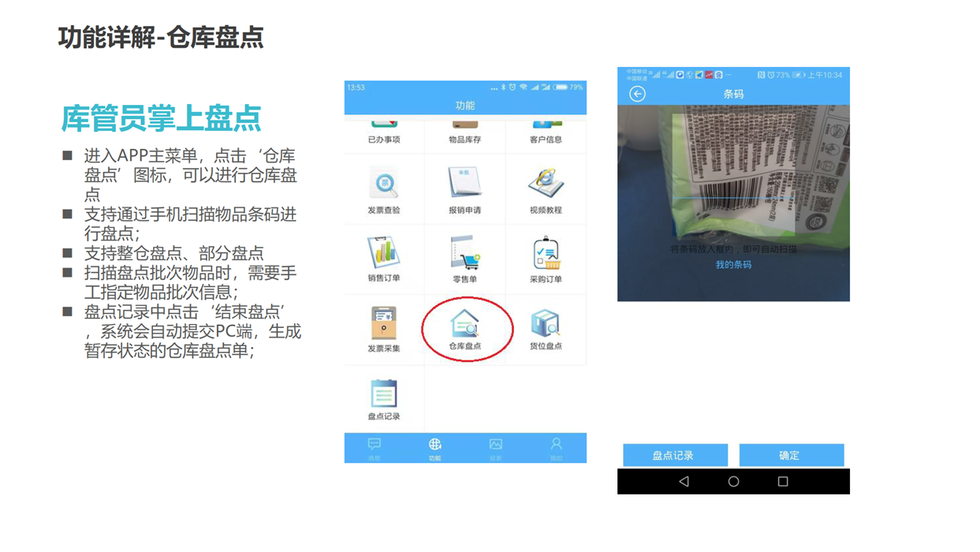Switch to the 报表 reports bottom tab

click(x=495, y=448)
